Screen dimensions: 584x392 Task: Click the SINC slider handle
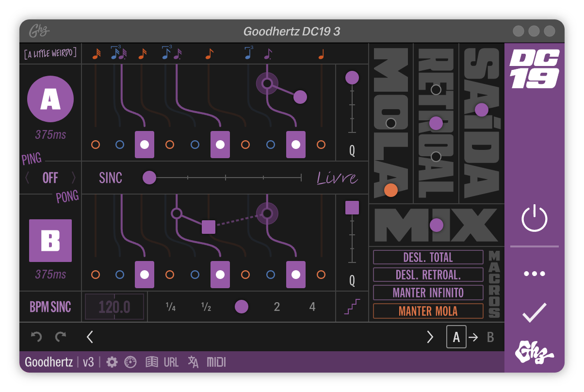tap(149, 178)
